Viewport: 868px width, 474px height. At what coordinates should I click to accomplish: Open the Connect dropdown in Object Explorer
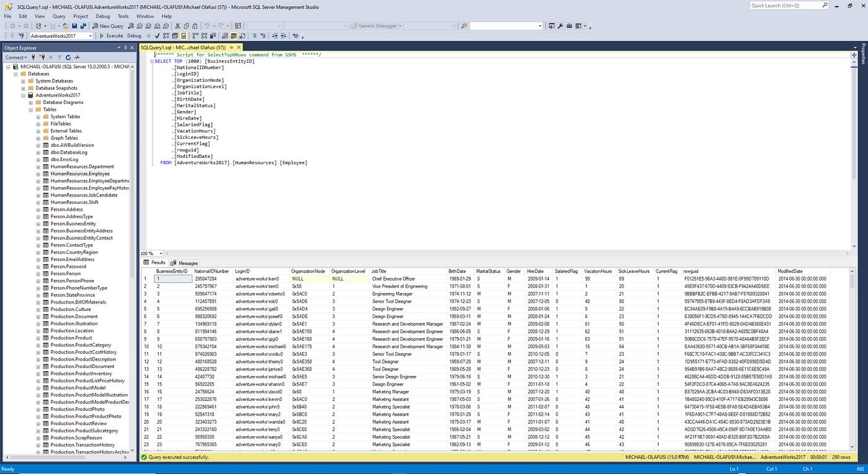pos(17,58)
